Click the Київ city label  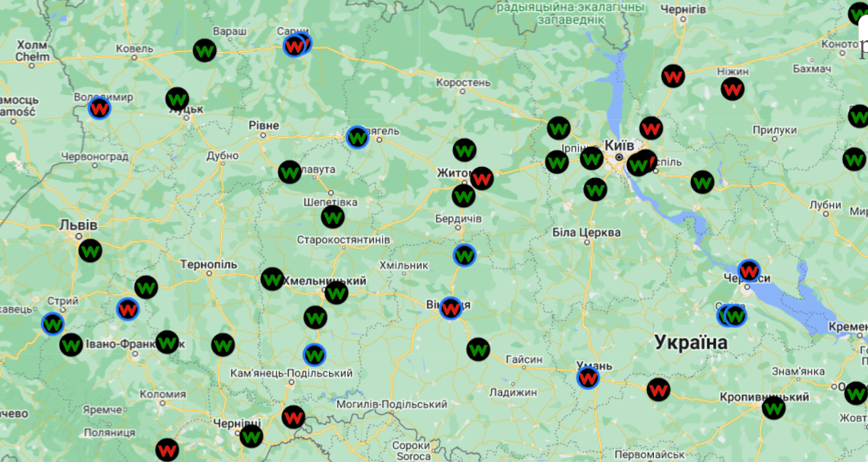pos(620,145)
